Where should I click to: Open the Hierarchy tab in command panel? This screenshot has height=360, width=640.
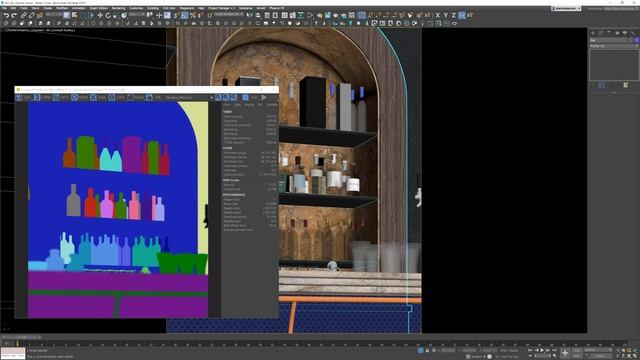(609, 33)
